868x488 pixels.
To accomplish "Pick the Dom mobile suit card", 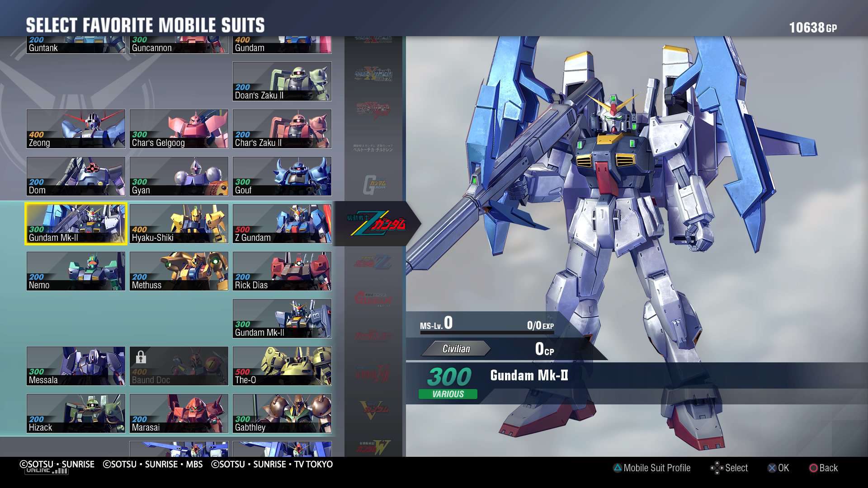I will coord(76,176).
